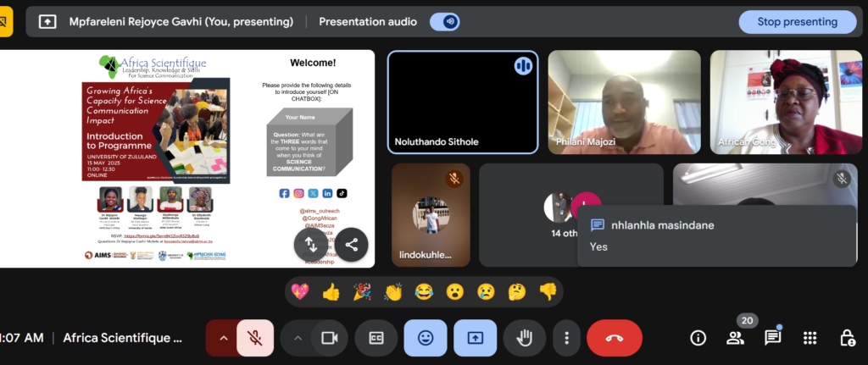This screenshot has width=868, height=365.
Task: Send the party popper reaction
Action: tap(362, 291)
